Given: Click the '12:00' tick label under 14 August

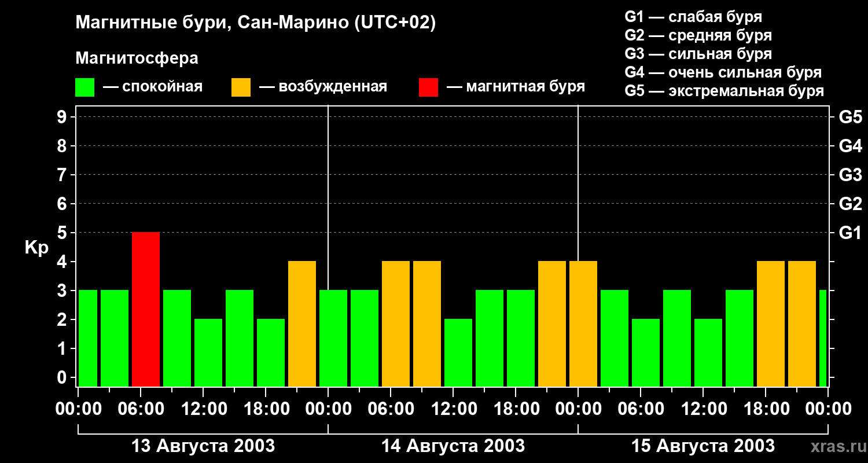Looking at the screenshot, I should [453, 409].
